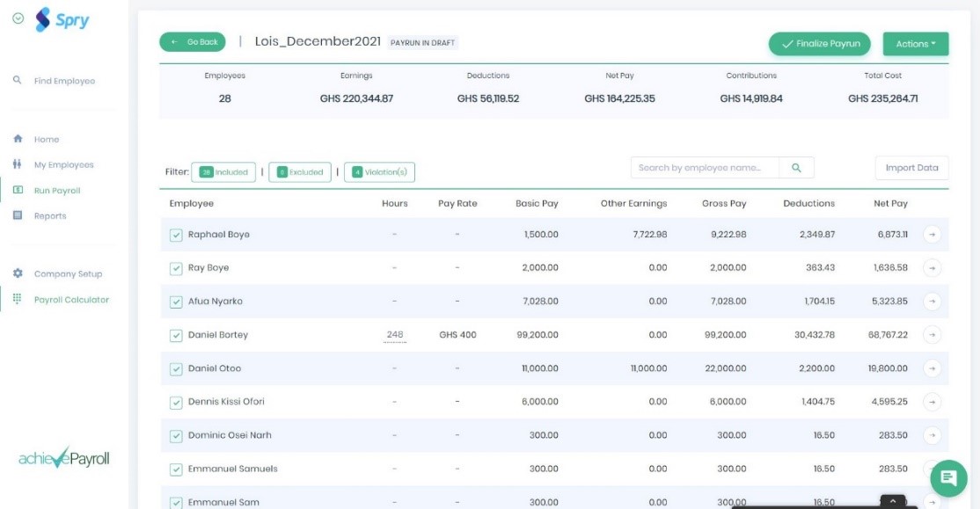
Task: Click the Net Pay column header
Action: click(890, 204)
